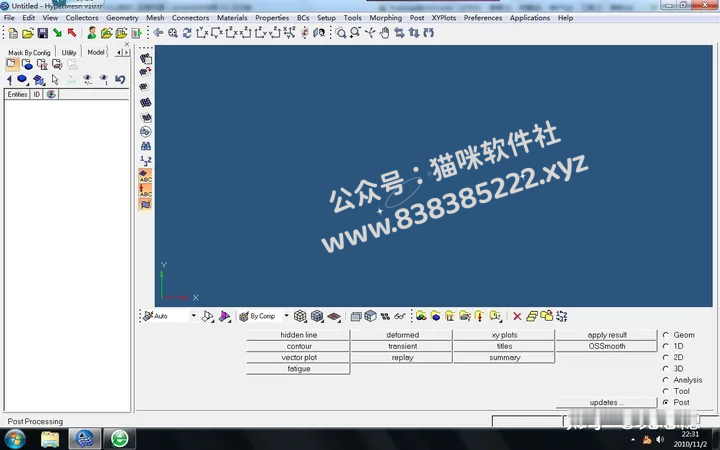Open the Auto selection mode dropdown
This screenshot has height=450, width=720.
pyautogui.click(x=193, y=316)
